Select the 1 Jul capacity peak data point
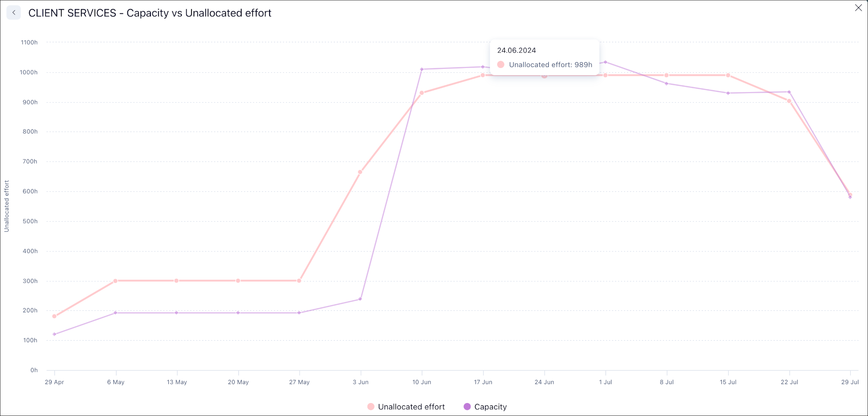This screenshot has width=868, height=416. pos(606,62)
